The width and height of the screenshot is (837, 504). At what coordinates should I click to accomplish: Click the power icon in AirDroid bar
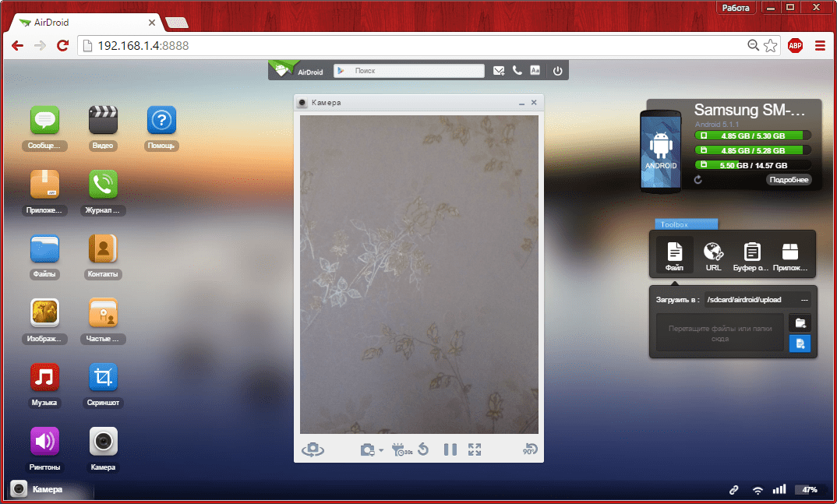(557, 71)
